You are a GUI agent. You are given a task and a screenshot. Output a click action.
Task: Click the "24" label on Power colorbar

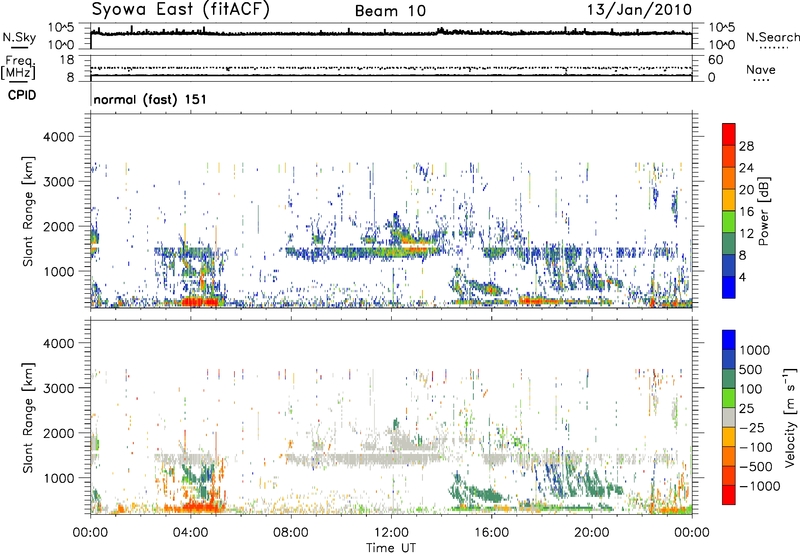tap(746, 168)
